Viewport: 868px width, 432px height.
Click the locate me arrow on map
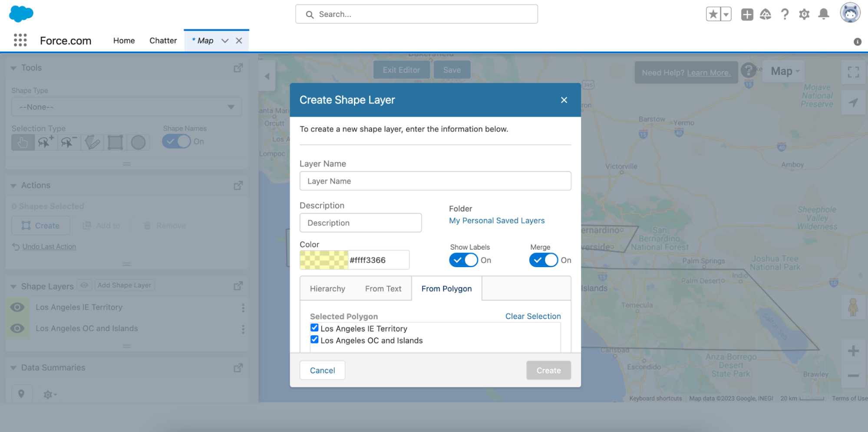[x=853, y=103]
